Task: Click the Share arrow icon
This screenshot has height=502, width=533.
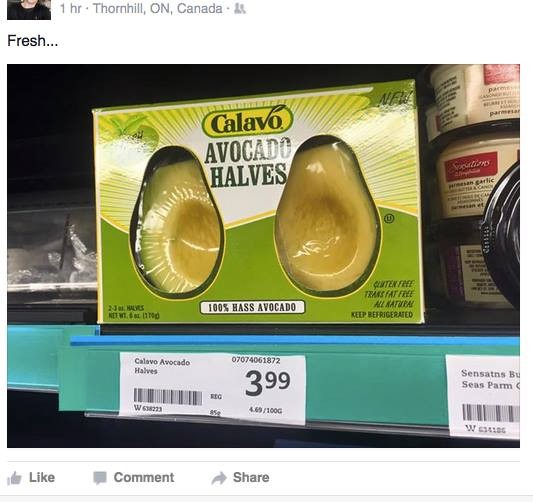Action: coord(219,478)
